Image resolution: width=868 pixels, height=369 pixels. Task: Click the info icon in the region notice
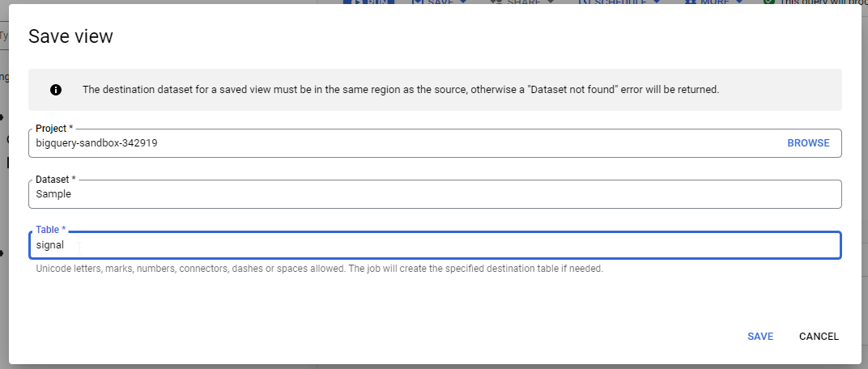click(56, 90)
